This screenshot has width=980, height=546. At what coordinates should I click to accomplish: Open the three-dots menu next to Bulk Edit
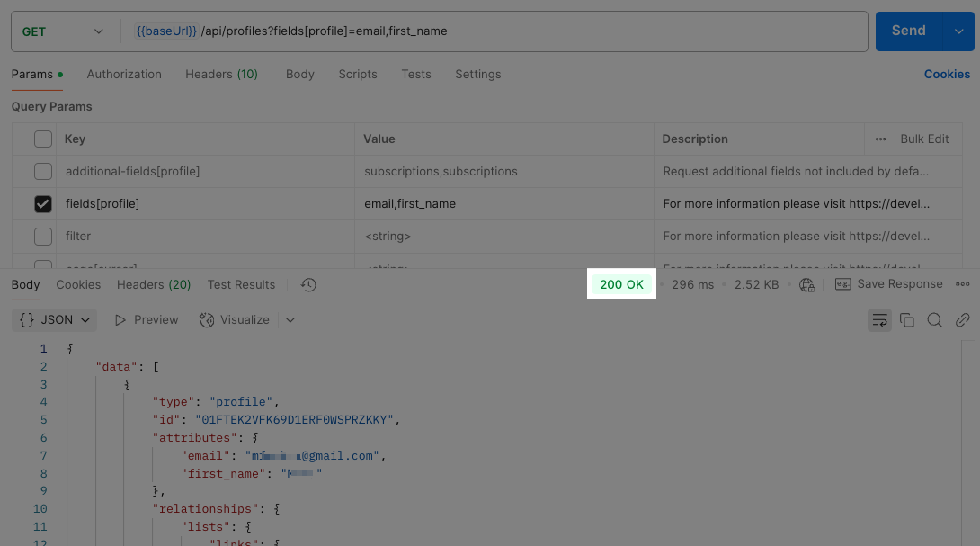click(x=880, y=139)
